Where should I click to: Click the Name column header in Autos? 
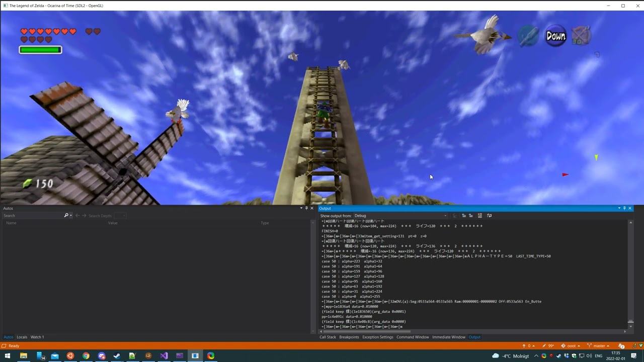point(11,223)
